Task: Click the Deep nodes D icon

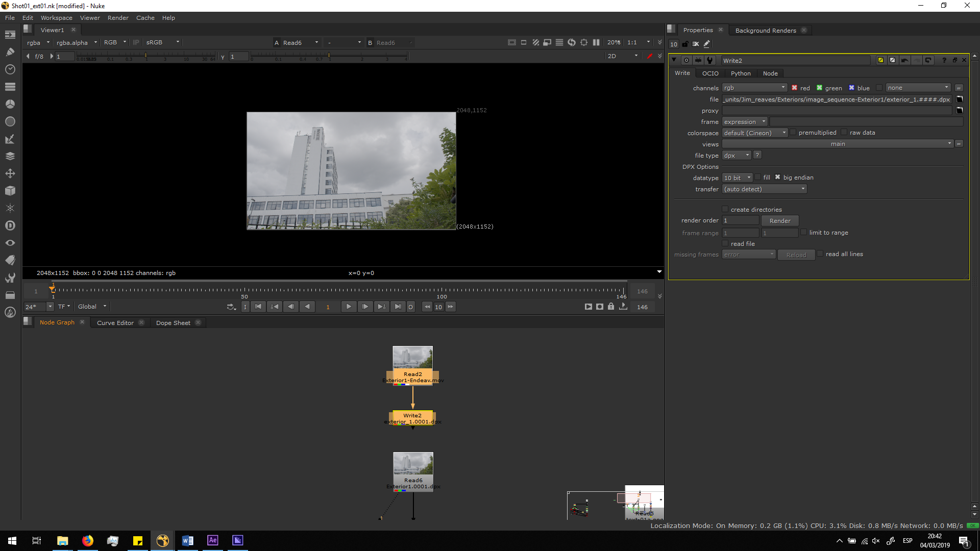Action: [x=10, y=226]
